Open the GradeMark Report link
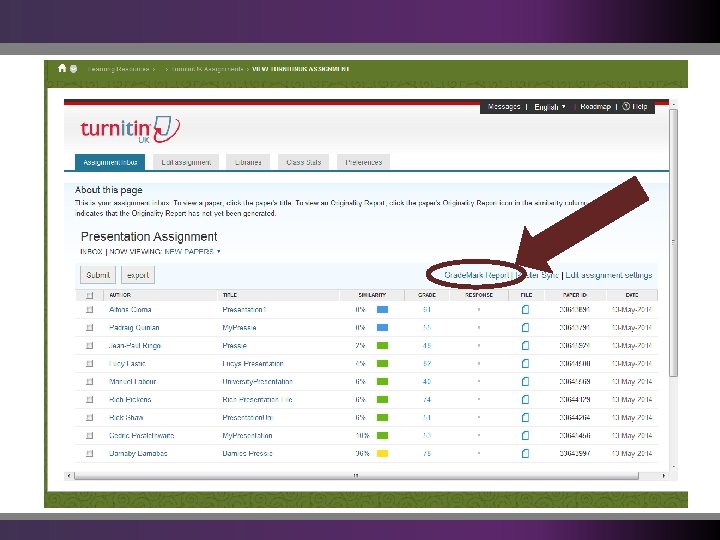The width and height of the screenshot is (720, 540). pyautogui.click(x=476, y=275)
